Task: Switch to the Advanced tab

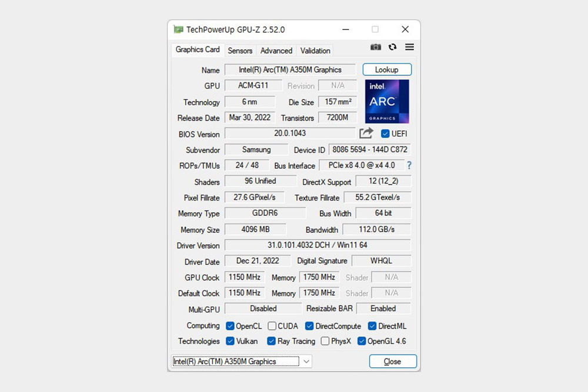Action: click(276, 51)
